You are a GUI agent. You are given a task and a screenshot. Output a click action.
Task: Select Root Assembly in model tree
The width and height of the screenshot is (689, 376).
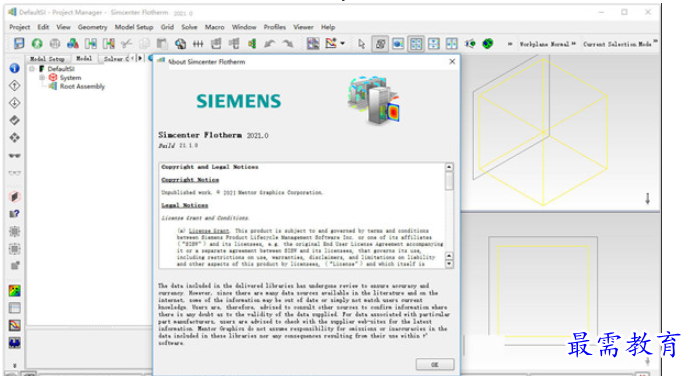82,87
